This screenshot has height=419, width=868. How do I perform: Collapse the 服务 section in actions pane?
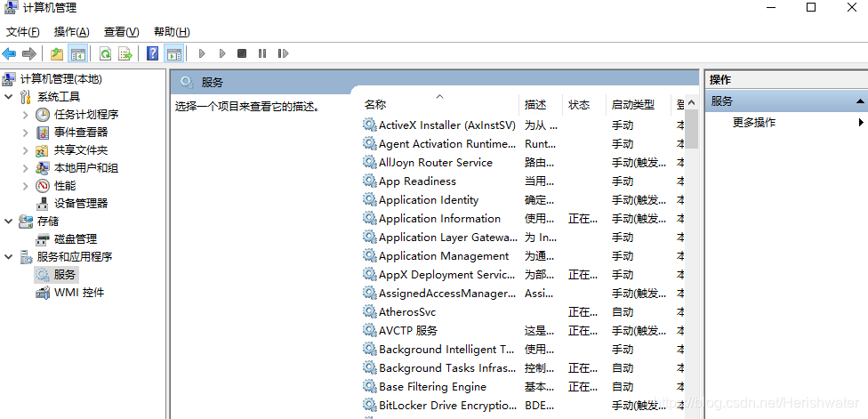(860, 101)
